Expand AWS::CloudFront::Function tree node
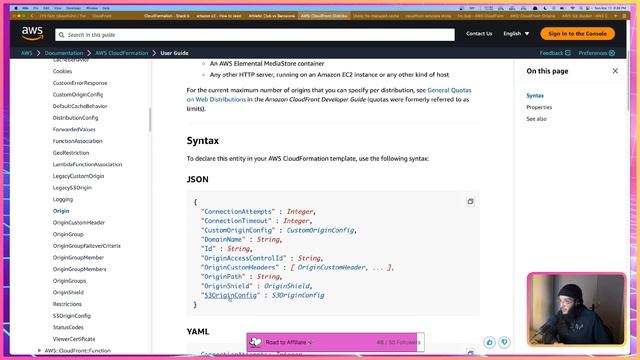 click(x=39, y=351)
